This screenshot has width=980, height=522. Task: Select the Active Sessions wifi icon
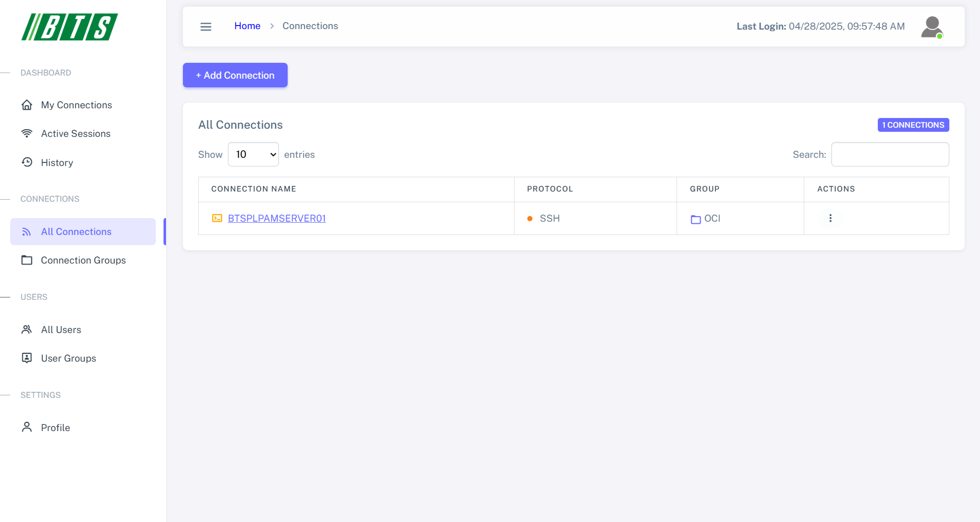(x=28, y=133)
